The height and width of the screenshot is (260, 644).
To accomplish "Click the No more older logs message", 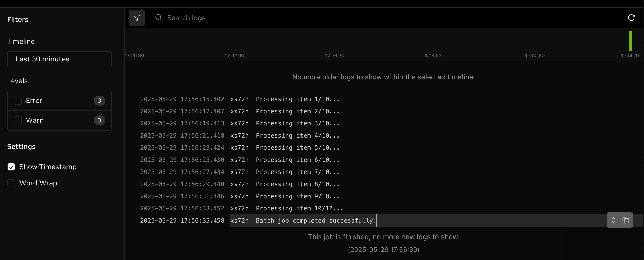I will click(384, 77).
